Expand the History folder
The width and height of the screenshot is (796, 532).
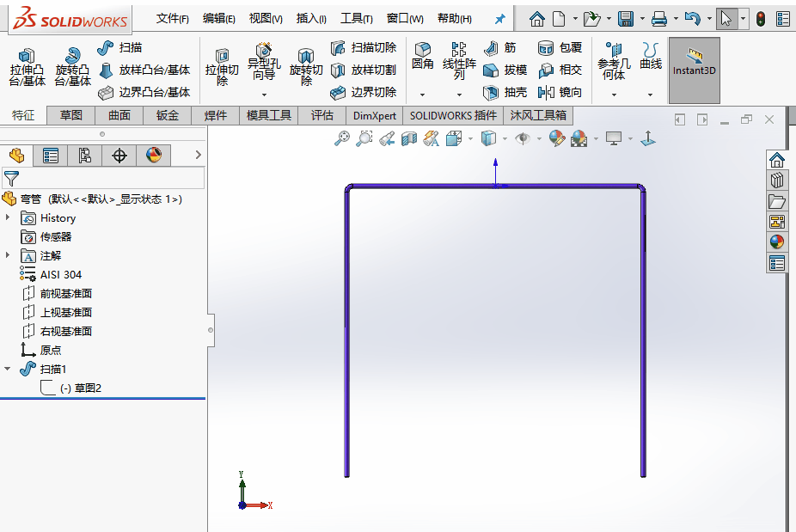(8, 217)
